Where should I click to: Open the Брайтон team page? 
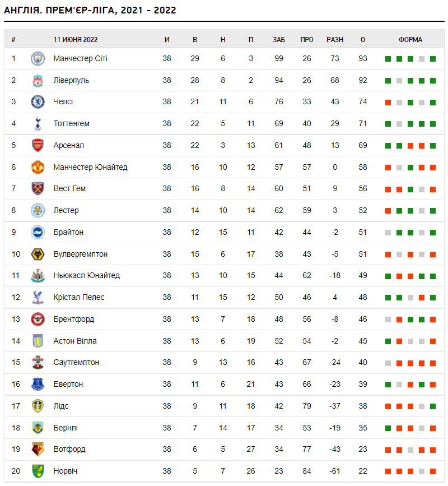68,232
